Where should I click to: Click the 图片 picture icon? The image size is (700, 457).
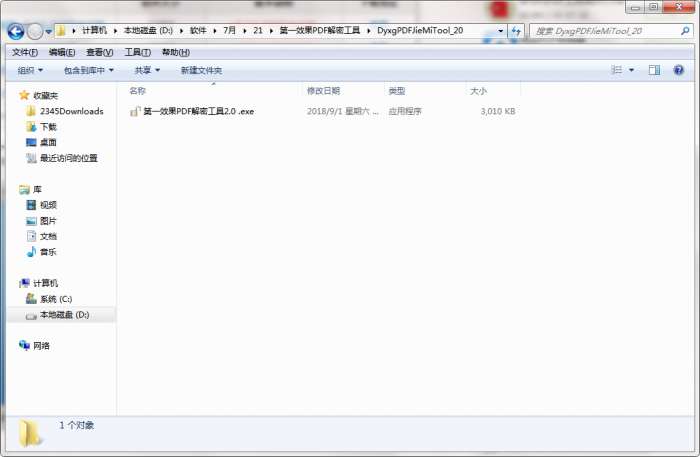pos(31,221)
